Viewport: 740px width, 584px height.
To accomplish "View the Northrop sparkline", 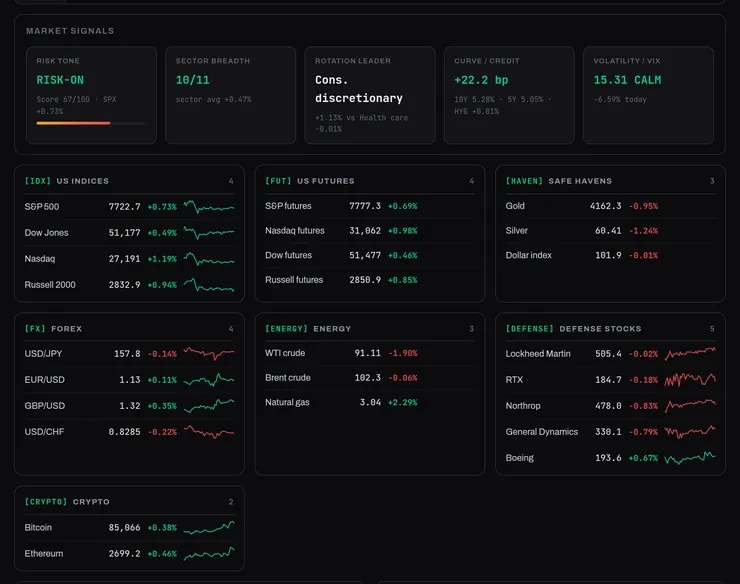I will tap(690, 406).
